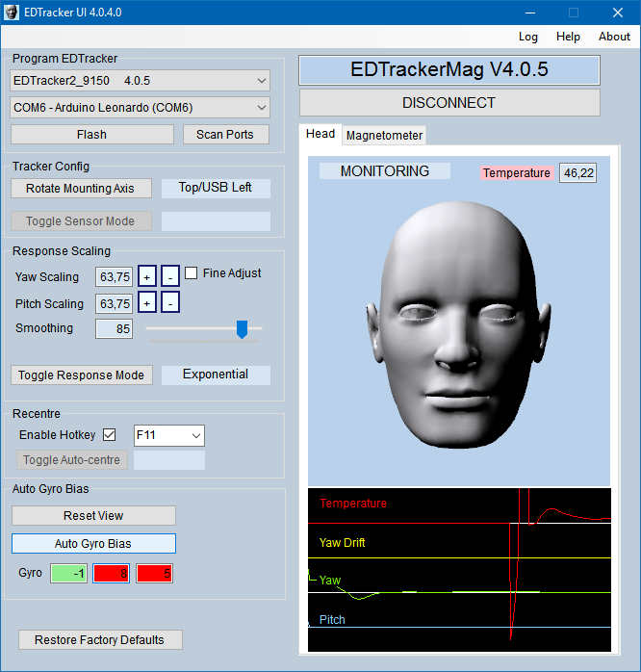Decrease Pitch Scaling with minus button
The width and height of the screenshot is (641, 672).
170,302
